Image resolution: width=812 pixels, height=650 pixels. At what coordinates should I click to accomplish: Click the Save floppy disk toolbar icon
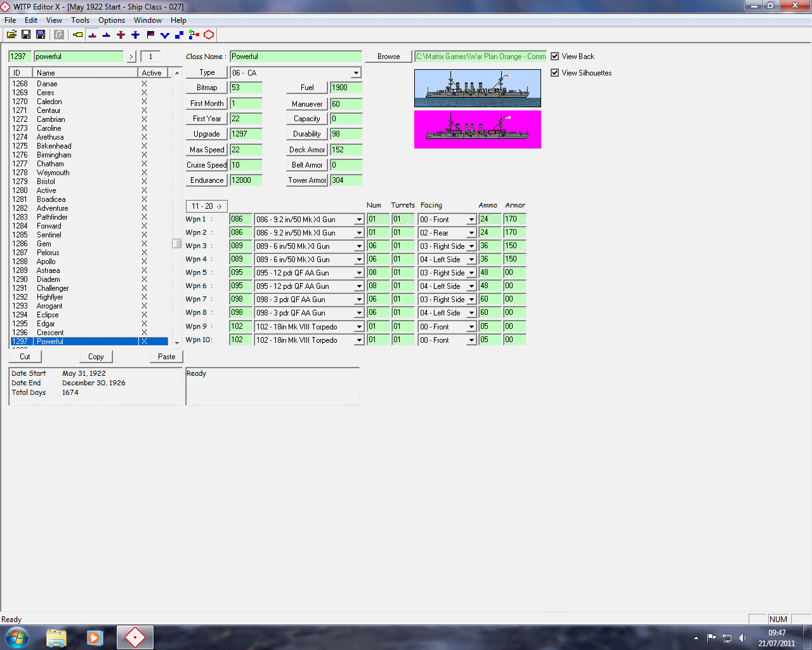tap(26, 34)
